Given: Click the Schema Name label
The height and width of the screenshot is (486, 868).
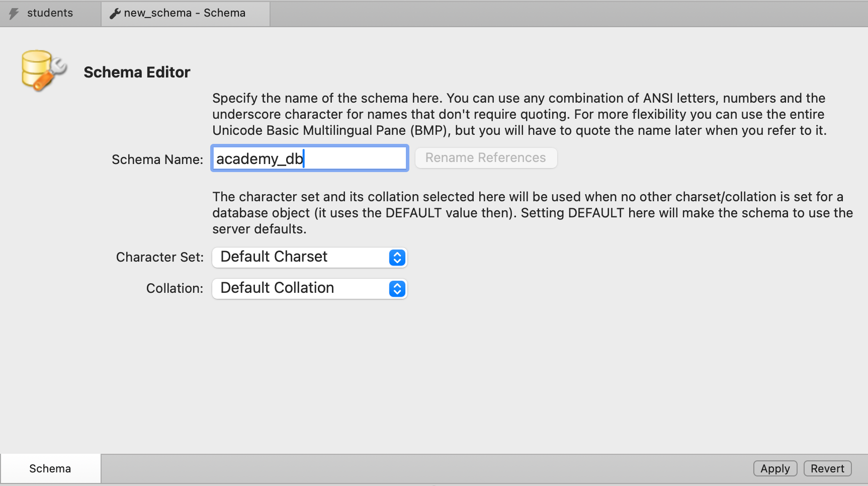Looking at the screenshot, I should coord(157,159).
